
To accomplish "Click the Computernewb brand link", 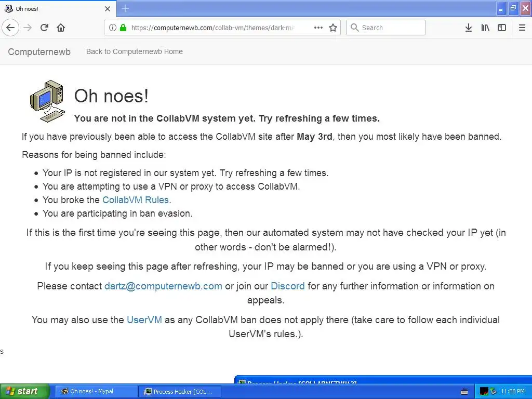I will 39,52.
